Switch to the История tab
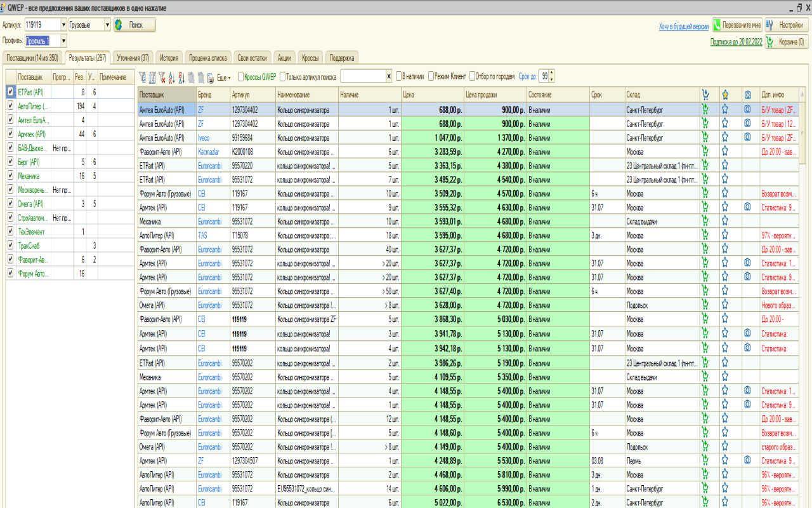The width and height of the screenshot is (812, 508). click(x=169, y=58)
